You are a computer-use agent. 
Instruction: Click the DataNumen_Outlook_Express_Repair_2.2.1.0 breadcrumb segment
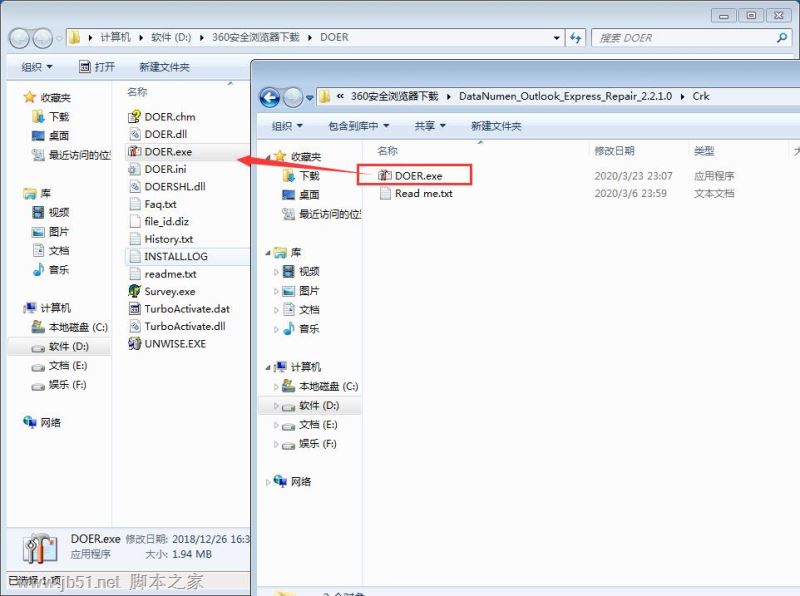[565, 96]
